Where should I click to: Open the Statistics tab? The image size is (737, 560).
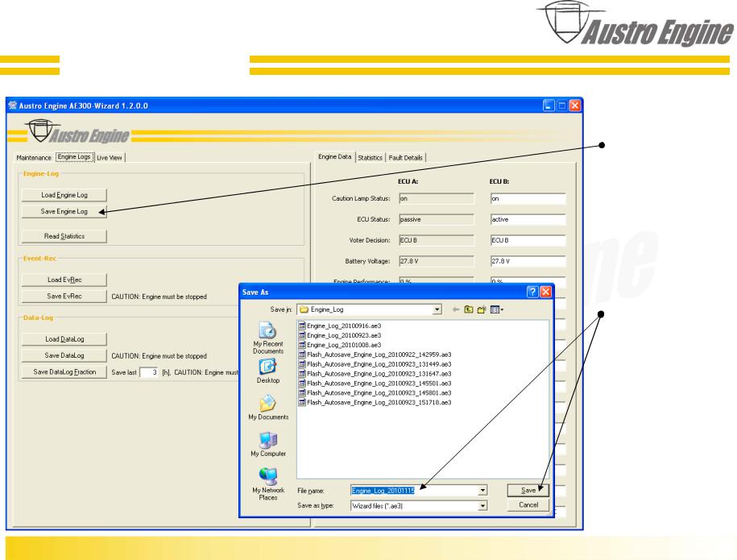[371, 157]
